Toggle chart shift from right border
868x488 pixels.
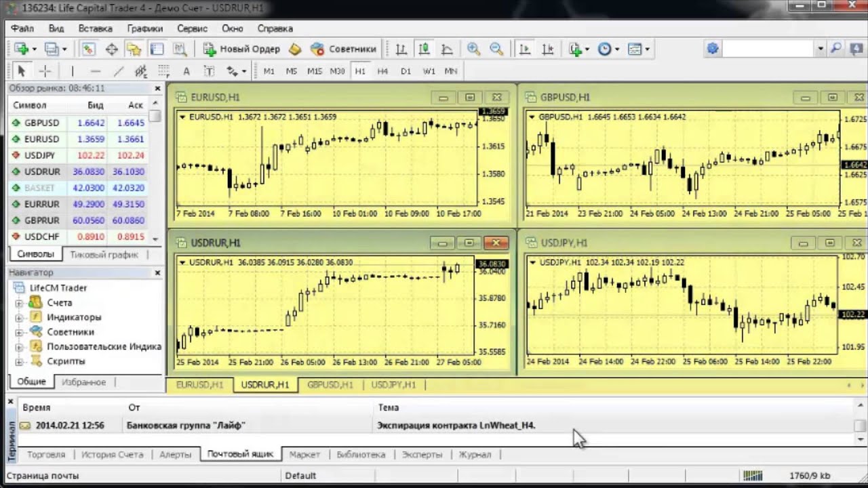click(548, 49)
